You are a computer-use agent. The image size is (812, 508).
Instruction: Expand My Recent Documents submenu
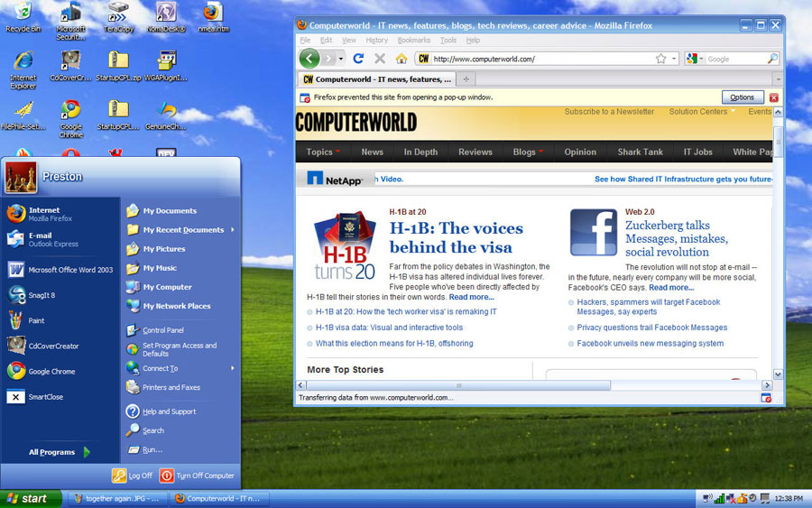pyautogui.click(x=183, y=230)
